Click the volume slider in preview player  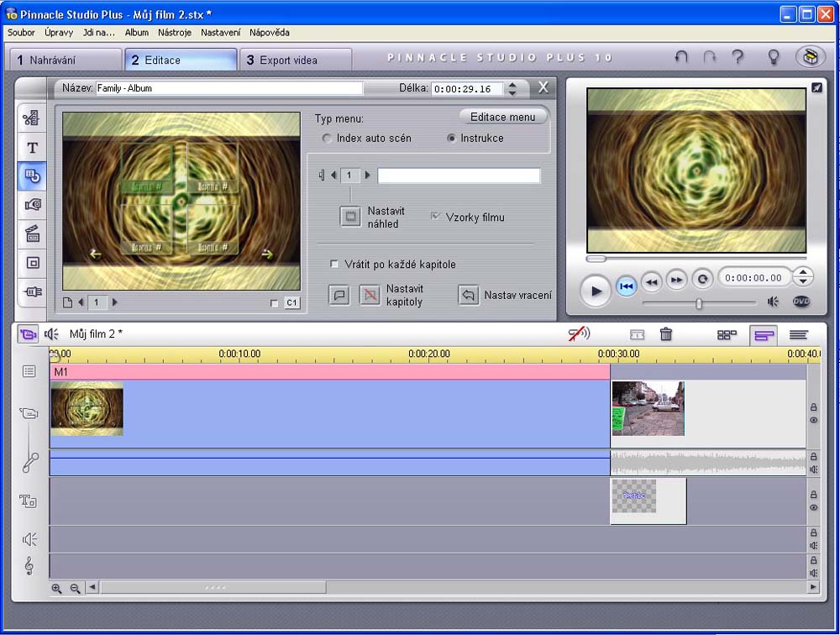[699, 303]
